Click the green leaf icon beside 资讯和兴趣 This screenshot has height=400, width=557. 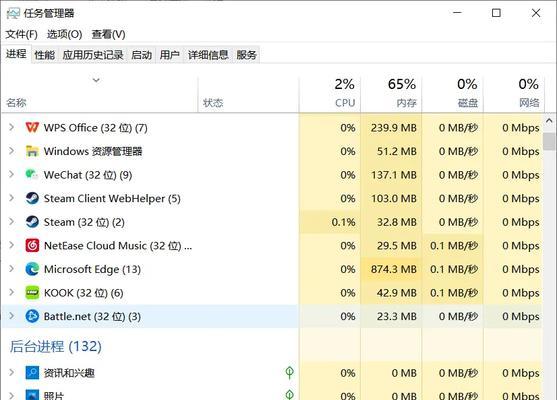(290, 373)
